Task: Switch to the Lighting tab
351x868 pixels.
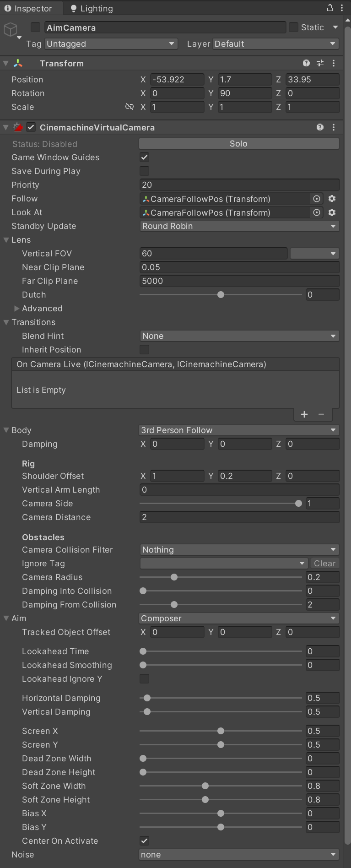Action: point(92,8)
